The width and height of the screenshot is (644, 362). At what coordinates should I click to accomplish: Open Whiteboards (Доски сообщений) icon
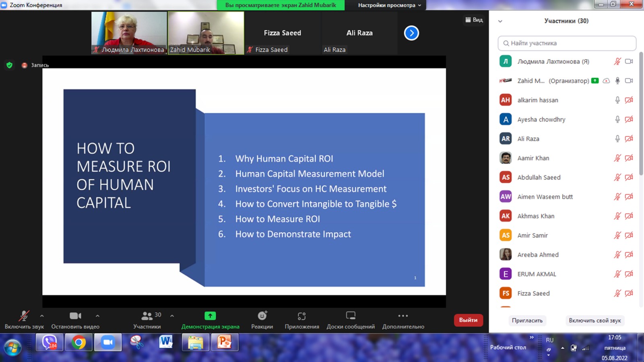351,316
